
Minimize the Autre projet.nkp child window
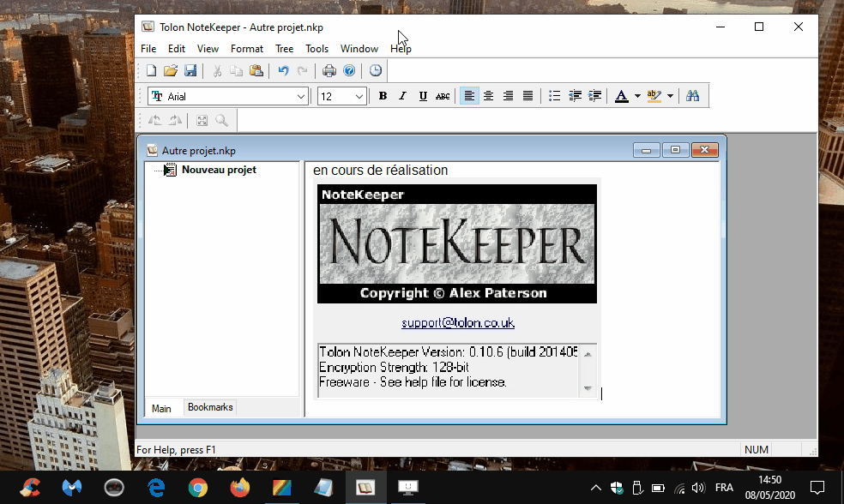pos(647,150)
